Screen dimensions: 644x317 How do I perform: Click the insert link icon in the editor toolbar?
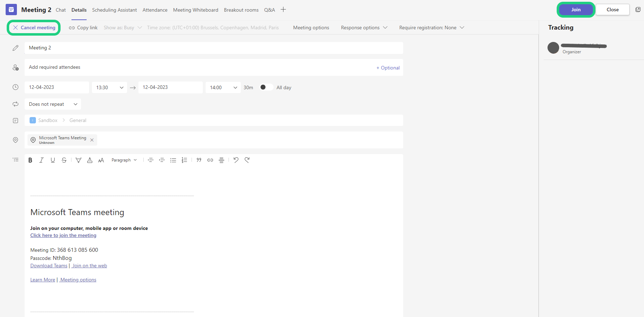tap(210, 160)
